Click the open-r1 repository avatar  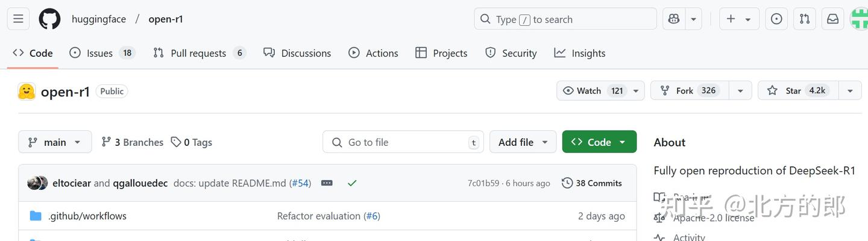pyautogui.click(x=27, y=92)
